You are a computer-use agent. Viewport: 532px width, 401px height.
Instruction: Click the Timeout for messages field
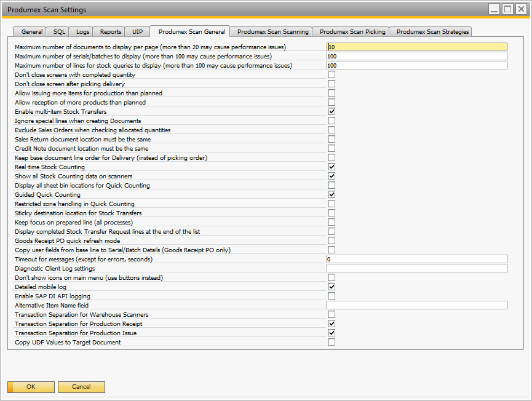(x=417, y=259)
